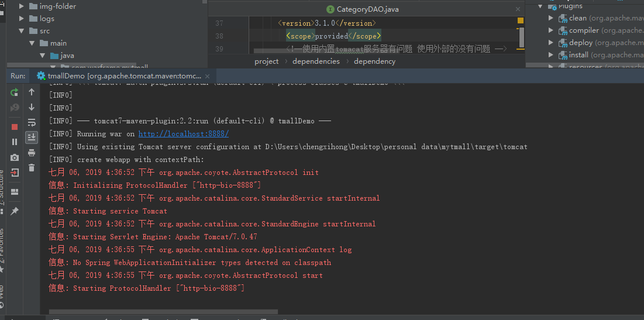644x320 pixels.
Task: Rerun tmallDemo with the green rerun icon
Action: pyautogui.click(x=15, y=92)
